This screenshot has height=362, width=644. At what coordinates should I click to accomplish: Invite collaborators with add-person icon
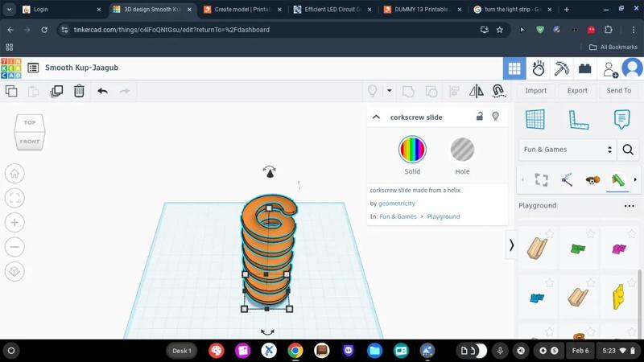610,69
